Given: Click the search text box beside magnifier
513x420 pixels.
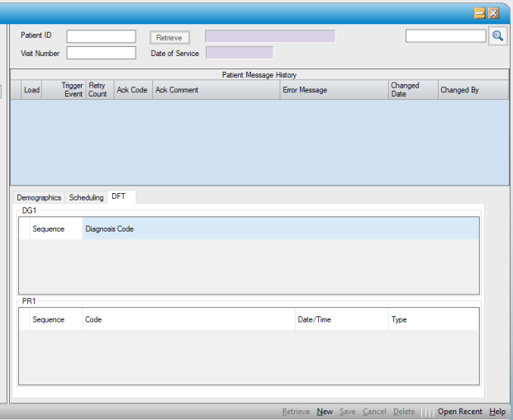Looking at the screenshot, I should [445, 36].
